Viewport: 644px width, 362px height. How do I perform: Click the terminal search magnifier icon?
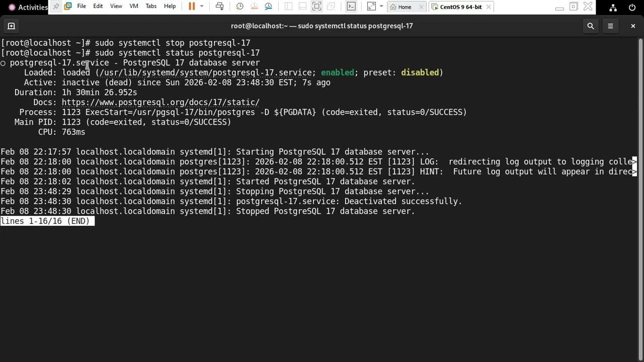point(591,26)
